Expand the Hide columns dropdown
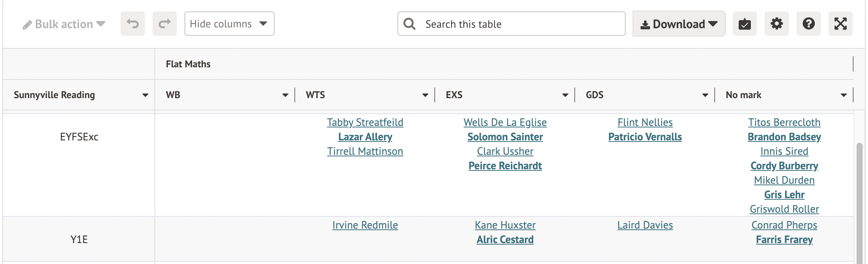Image resolution: width=868 pixels, height=264 pixels. 229,24
